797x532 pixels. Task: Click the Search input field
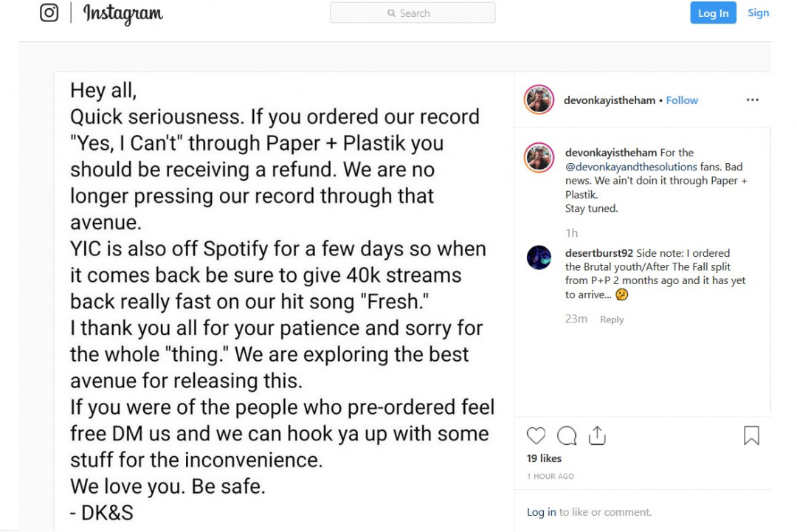click(x=413, y=13)
